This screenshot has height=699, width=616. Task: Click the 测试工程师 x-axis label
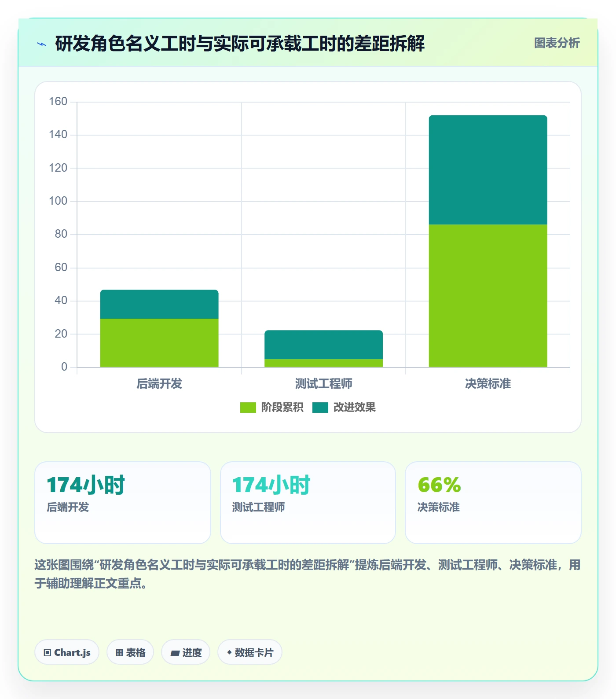pos(323,384)
